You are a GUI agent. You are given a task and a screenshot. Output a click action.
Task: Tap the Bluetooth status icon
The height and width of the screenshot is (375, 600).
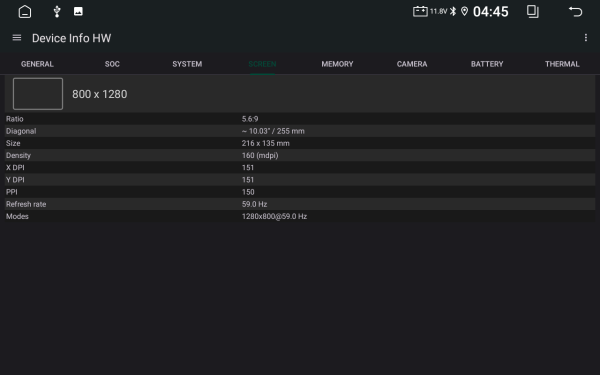453,11
